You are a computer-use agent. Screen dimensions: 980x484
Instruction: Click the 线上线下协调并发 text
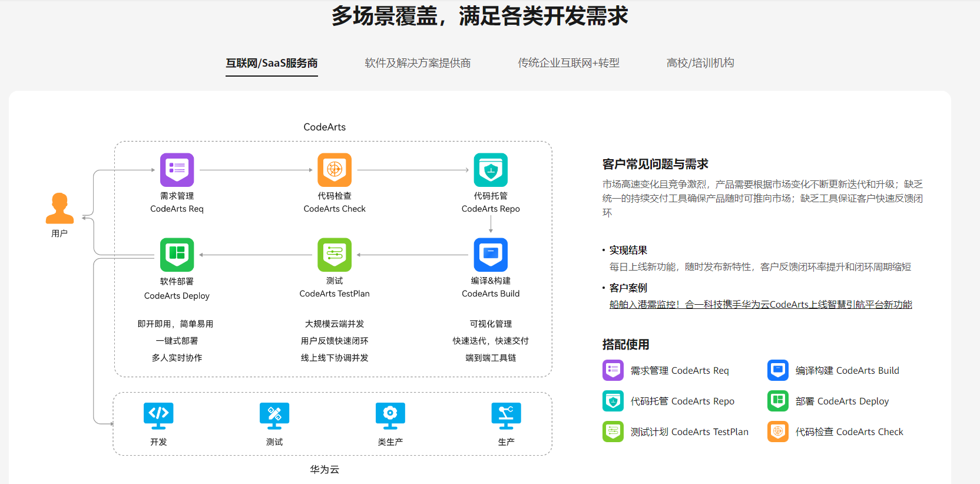coord(335,358)
